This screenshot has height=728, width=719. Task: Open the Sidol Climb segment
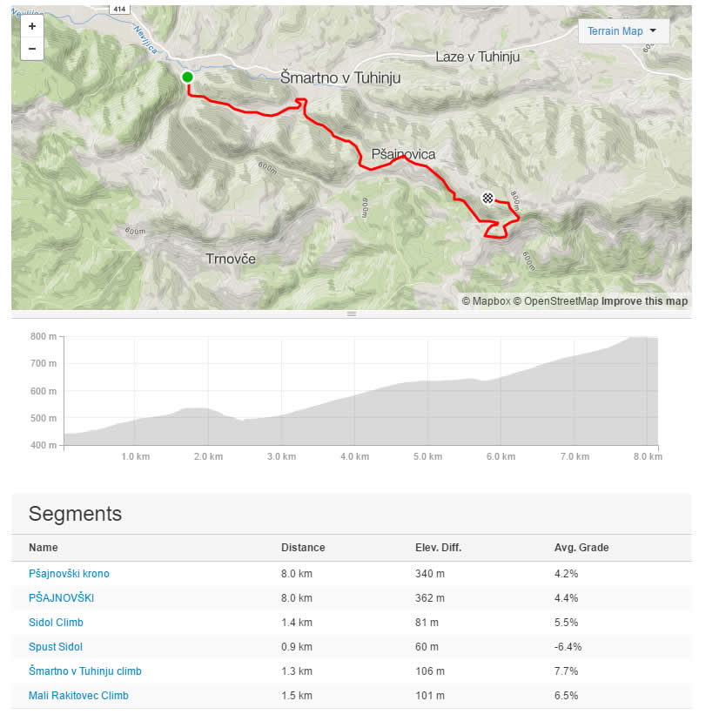[x=56, y=622]
